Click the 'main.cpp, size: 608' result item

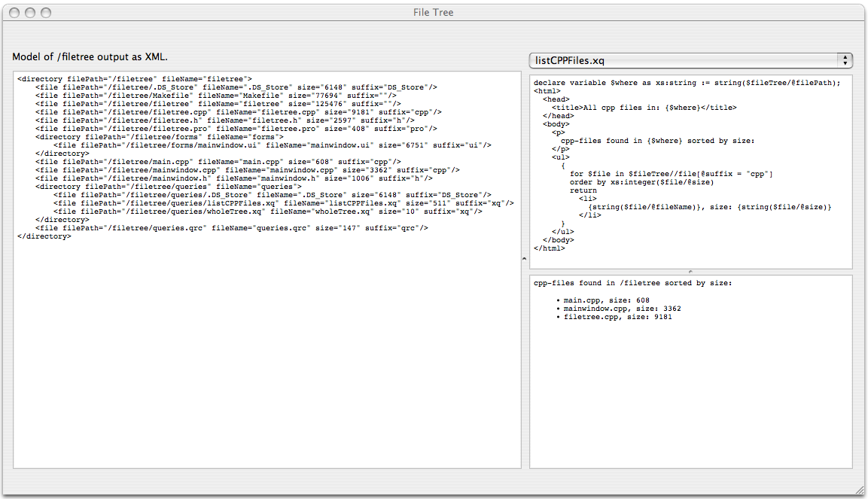606,300
